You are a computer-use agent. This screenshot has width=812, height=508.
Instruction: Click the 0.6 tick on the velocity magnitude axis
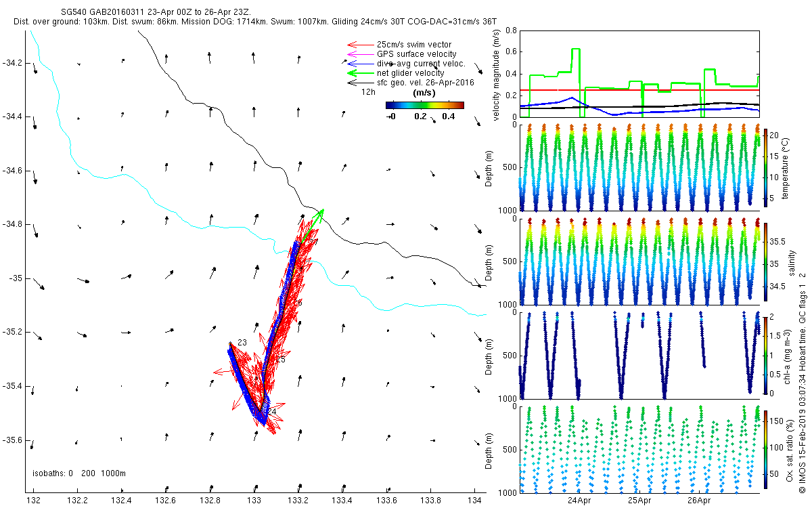511,52
